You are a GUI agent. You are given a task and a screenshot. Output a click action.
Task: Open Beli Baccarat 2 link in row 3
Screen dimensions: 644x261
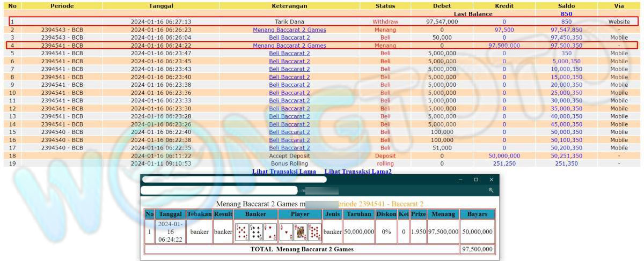(289, 38)
